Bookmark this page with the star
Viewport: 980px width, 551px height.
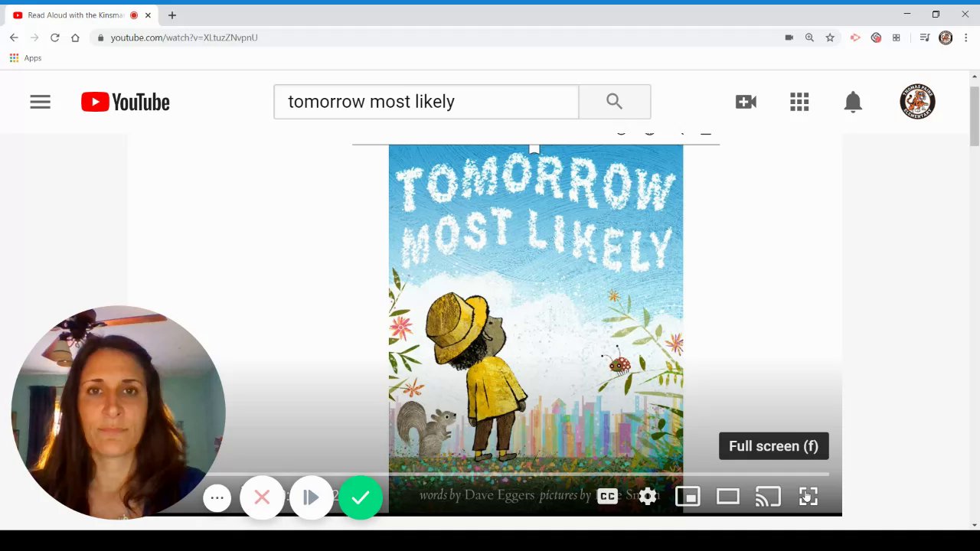pyautogui.click(x=830, y=37)
